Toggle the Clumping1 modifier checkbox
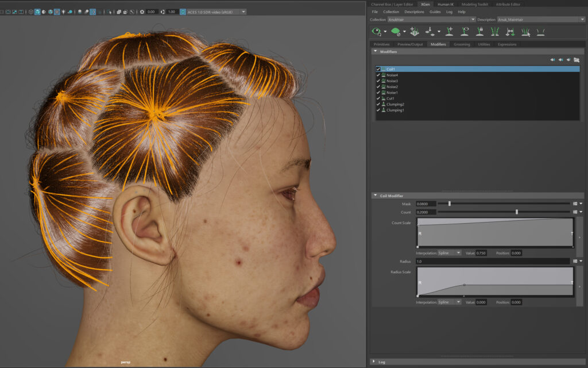The height and width of the screenshot is (368, 588). point(378,110)
